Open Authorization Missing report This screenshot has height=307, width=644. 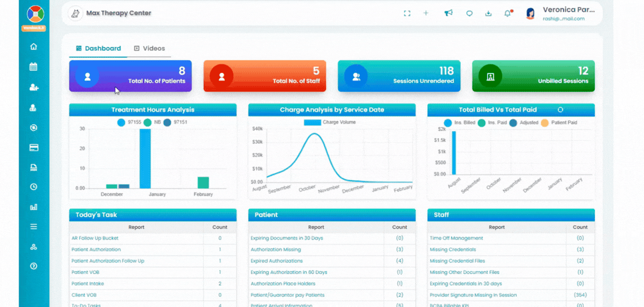[x=276, y=249]
